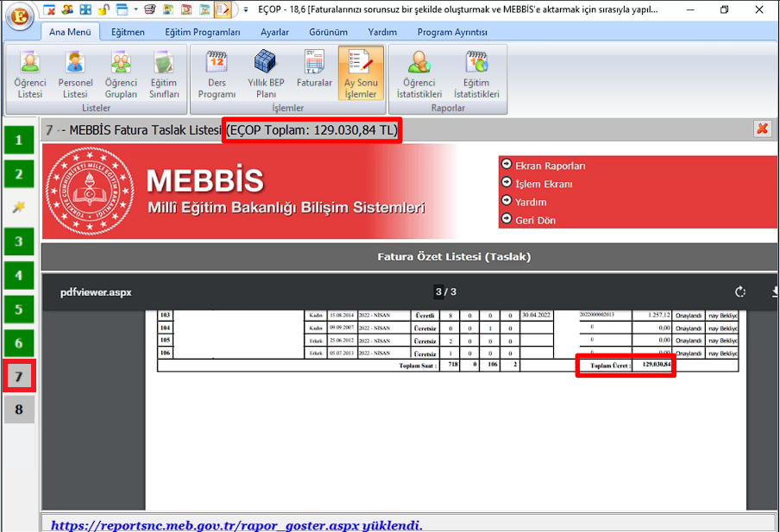Go to step 6 in the green sidebar
780x532 pixels.
click(19, 343)
